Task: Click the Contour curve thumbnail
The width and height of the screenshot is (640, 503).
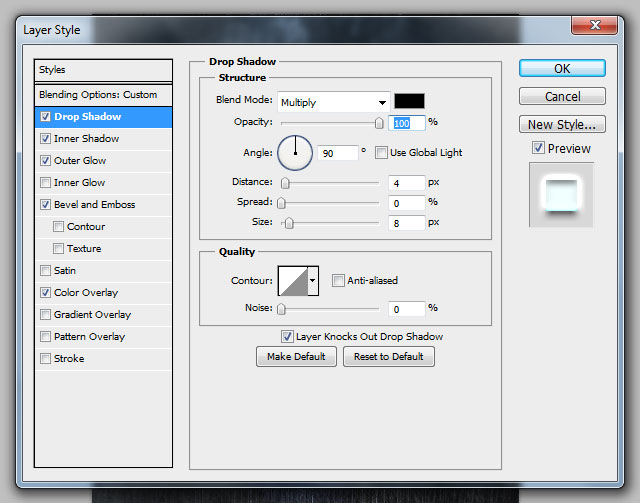Action: point(293,281)
